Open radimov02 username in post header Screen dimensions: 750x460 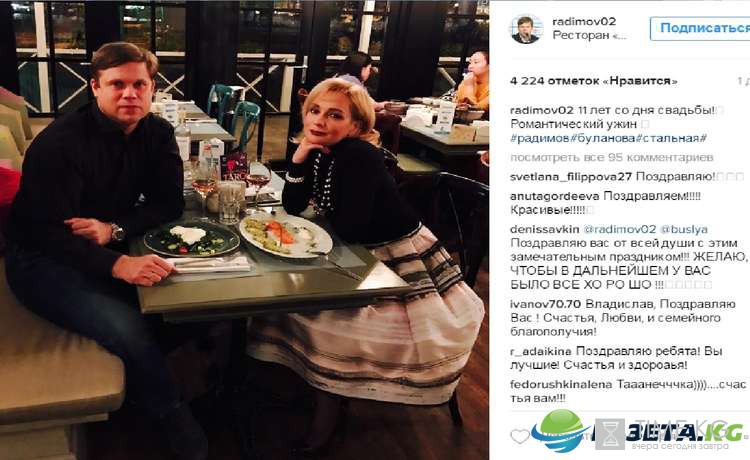tap(584, 22)
